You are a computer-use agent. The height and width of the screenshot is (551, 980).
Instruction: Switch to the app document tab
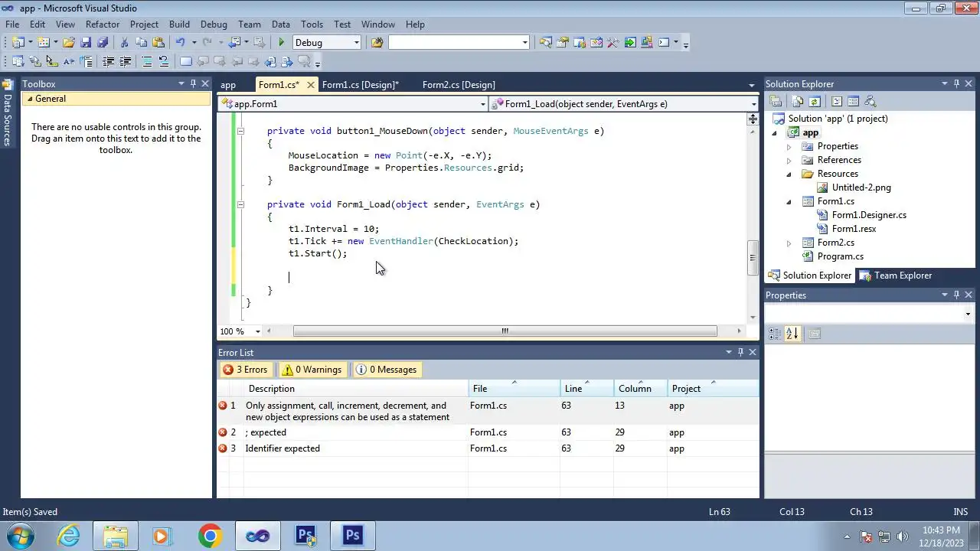[x=228, y=85]
